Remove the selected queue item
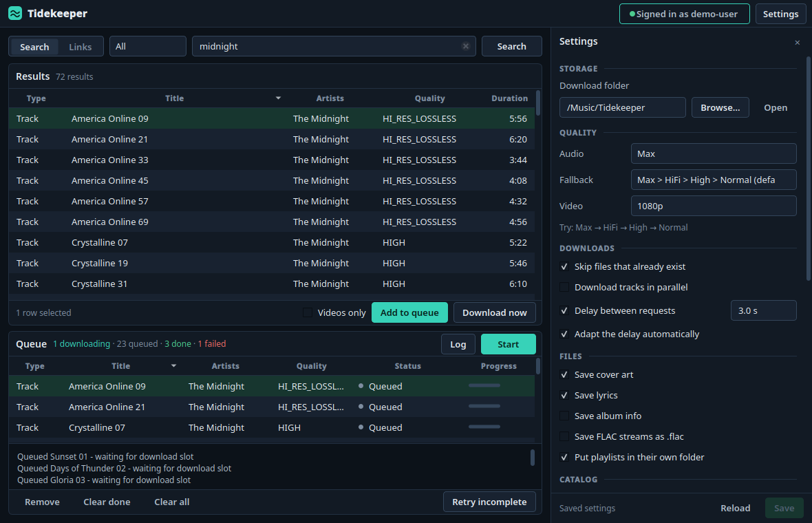Viewport: 812px width, 523px height. click(x=42, y=502)
